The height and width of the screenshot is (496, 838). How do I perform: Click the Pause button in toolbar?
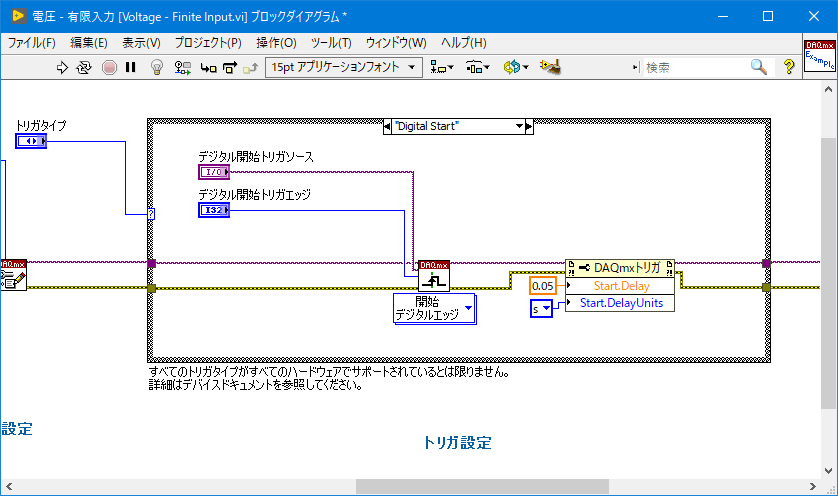[130, 67]
